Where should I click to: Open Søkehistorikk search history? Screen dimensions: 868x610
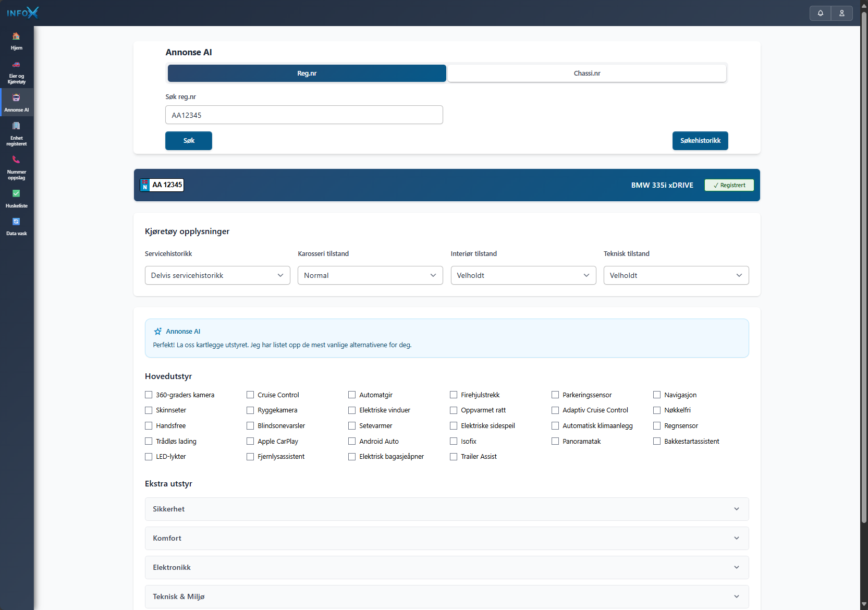[700, 141]
